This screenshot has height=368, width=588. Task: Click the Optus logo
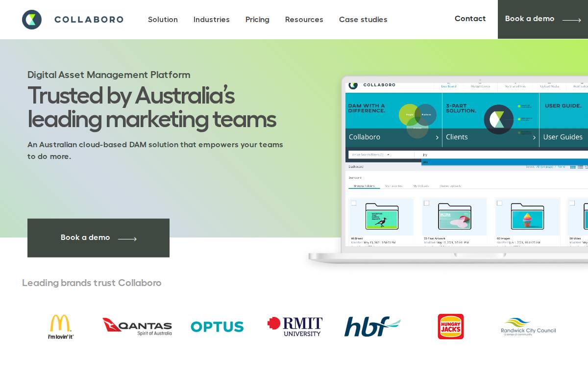click(217, 327)
